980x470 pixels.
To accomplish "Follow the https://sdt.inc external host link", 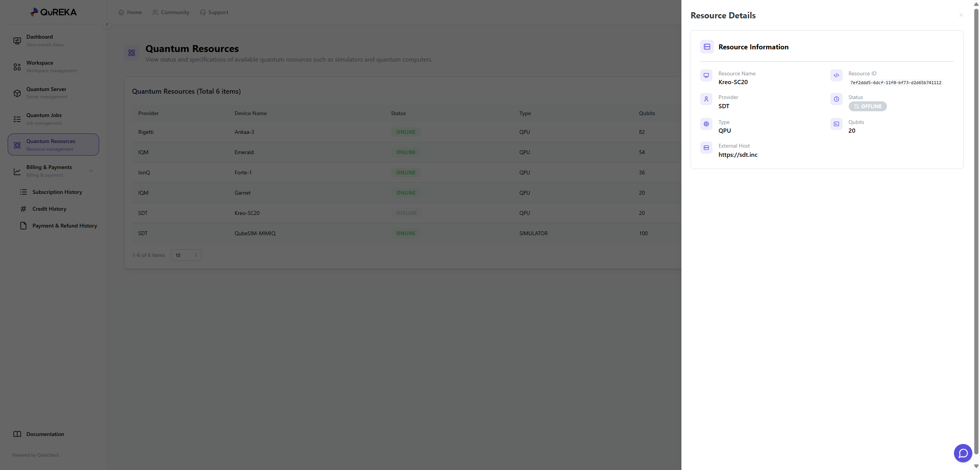I will pyautogui.click(x=738, y=154).
